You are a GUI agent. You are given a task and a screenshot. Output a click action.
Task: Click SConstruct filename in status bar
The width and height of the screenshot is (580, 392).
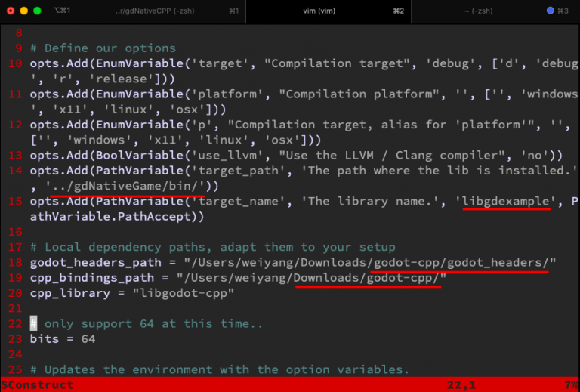click(x=37, y=385)
